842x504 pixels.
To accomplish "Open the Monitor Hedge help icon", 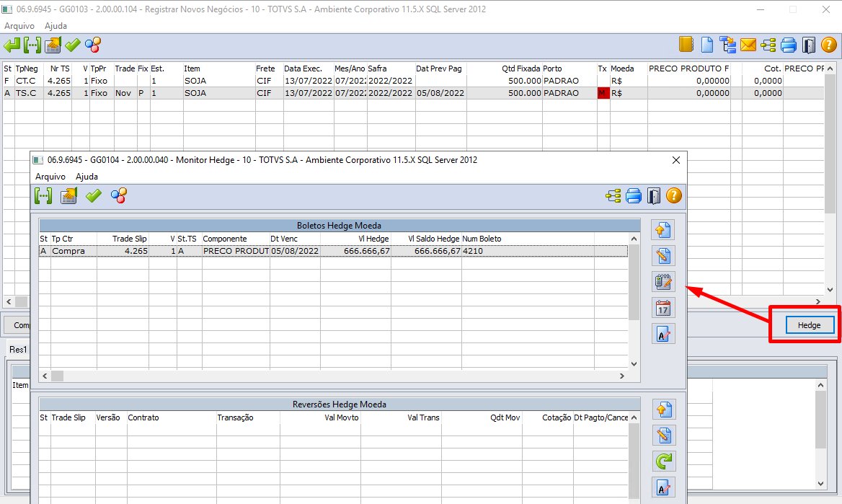I will (x=673, y=195).
